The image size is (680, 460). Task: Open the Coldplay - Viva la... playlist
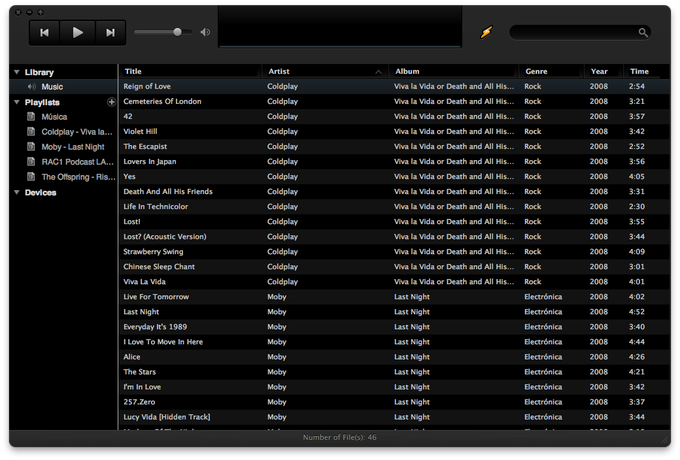[77, 132]
